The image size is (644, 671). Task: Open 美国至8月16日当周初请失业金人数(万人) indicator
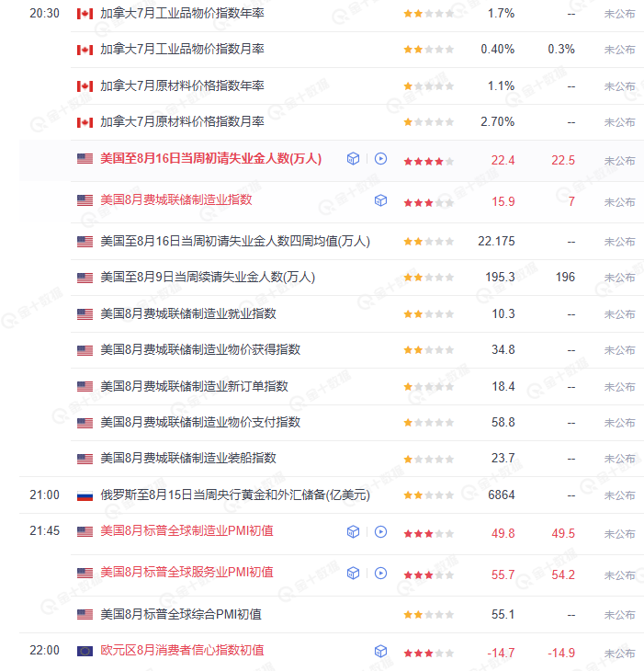210,159
